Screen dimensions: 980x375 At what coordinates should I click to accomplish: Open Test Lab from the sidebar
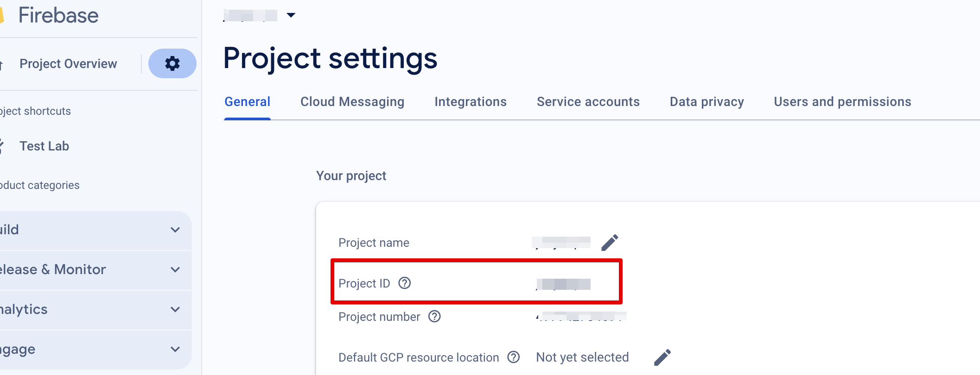point(44,146)
